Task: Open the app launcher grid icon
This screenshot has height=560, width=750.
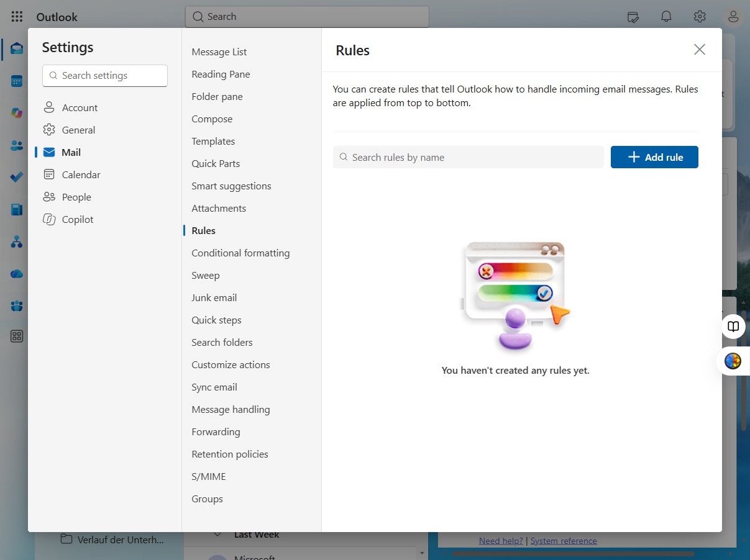Action: [x=17, y=17]
